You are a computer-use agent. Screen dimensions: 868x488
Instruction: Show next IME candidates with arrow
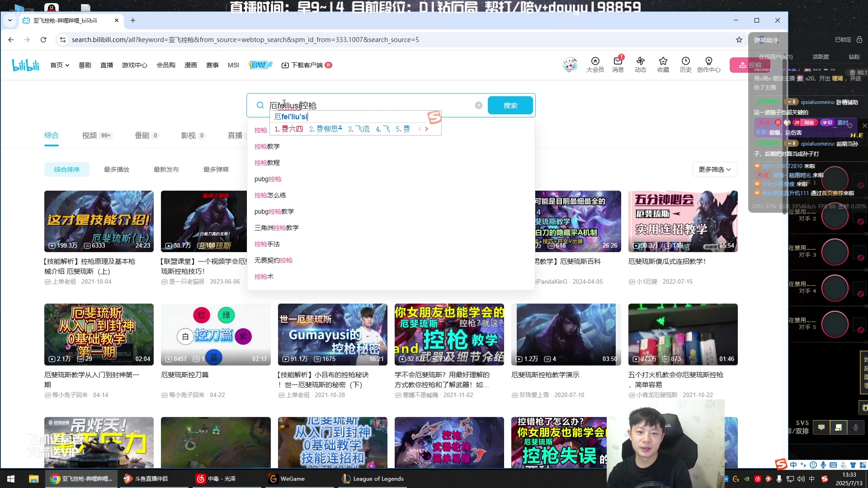tap(426, 129)
